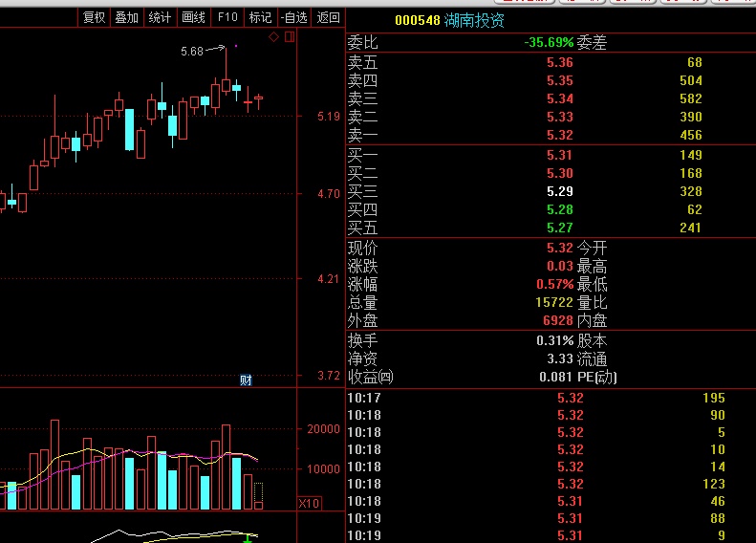Click the X10 volume scale box
Viewport: 756px width, 543px height.
click(308, 503)
